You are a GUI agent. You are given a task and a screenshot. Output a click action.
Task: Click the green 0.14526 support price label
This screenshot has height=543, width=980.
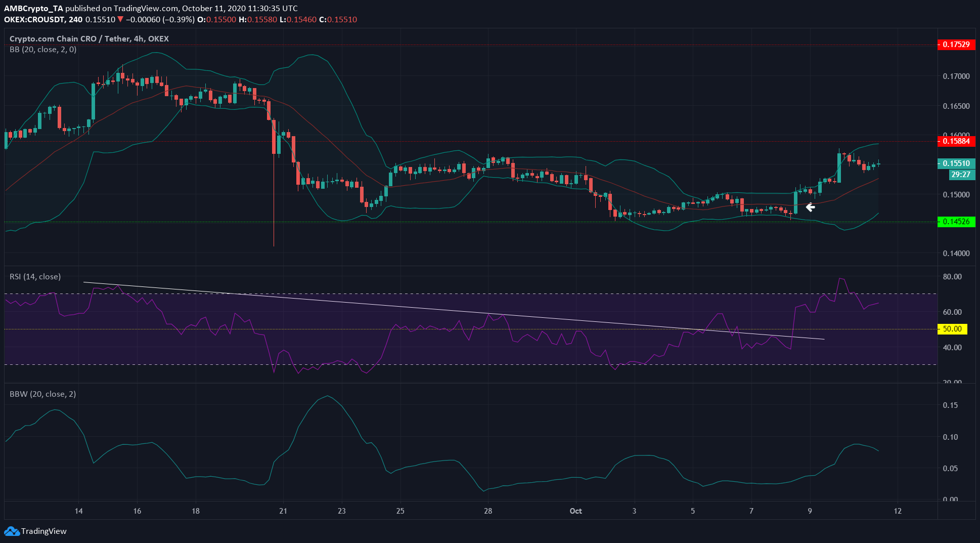point(956,222)
